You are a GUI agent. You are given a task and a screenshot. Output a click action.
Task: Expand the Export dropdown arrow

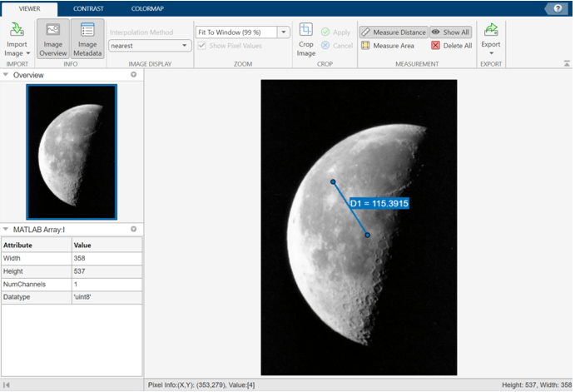tap(491, 53)
